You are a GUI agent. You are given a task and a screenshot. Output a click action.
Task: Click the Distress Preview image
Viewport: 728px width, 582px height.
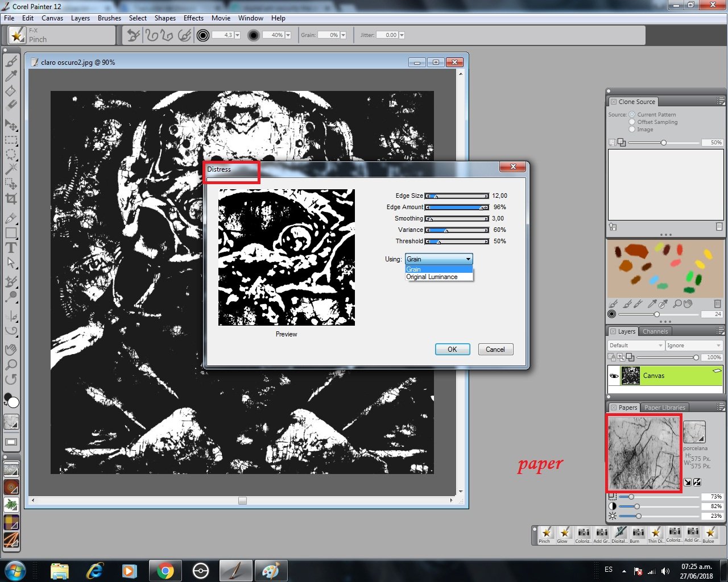pos(287,257)
